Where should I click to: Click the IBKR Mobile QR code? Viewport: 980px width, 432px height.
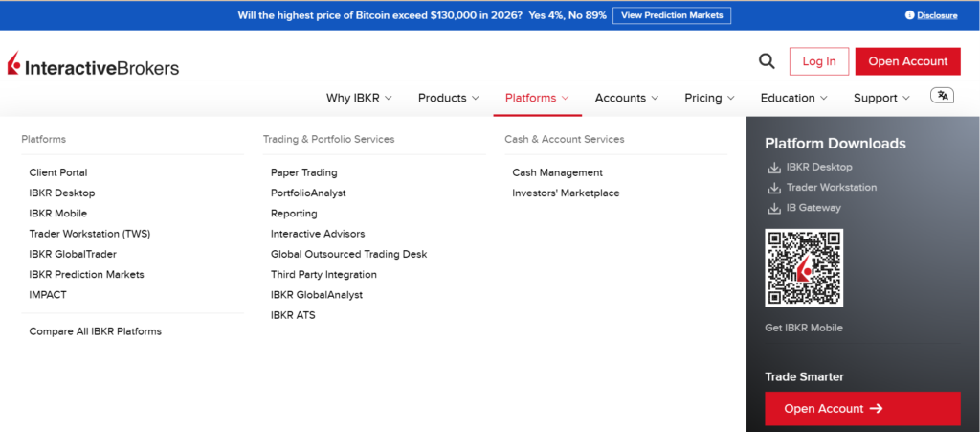[804, 267]
